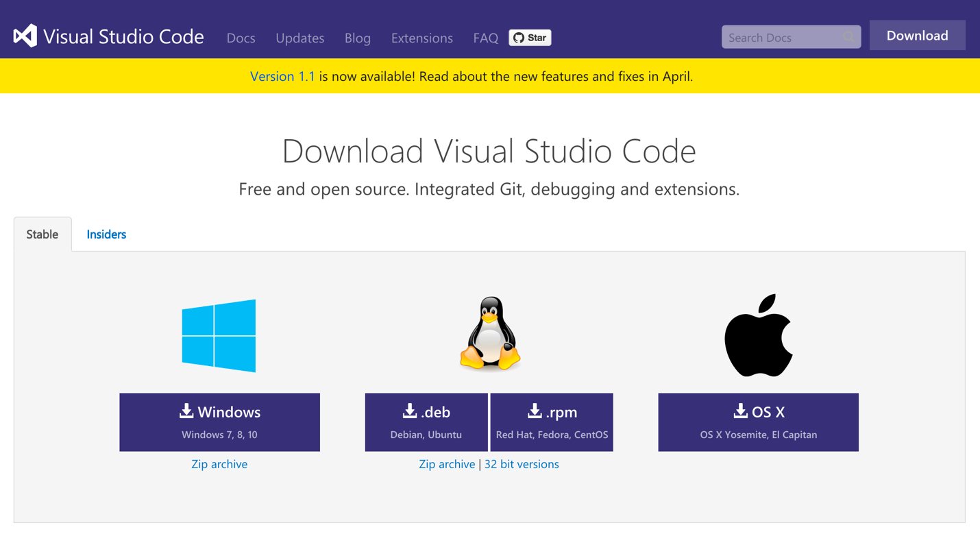Select the Stable tab
The height and width of the screenshot is (534, 980).
click(x=42, y=234)
